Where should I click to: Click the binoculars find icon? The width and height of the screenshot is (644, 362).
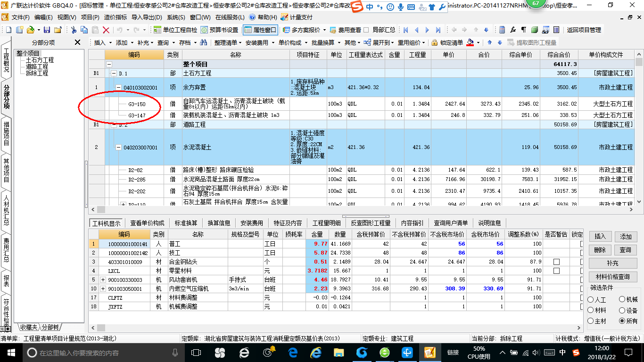(x=204, y=42)
